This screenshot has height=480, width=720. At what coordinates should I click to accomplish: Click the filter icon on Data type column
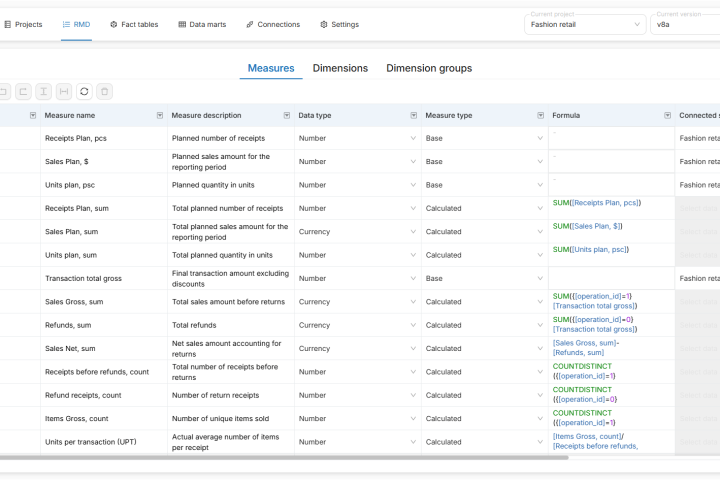click(413, 115)
